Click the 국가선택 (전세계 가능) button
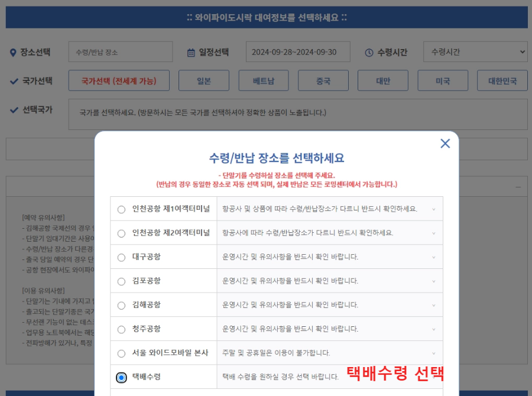Image resolution: width=532 pixels, height=396 pixels. tap(121, 81)
